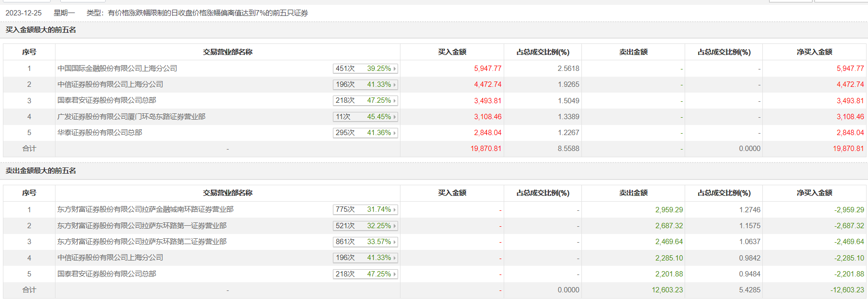Click the arrow on the 775次 31.74% badge
Screen dimensions: 868x302
395,210
